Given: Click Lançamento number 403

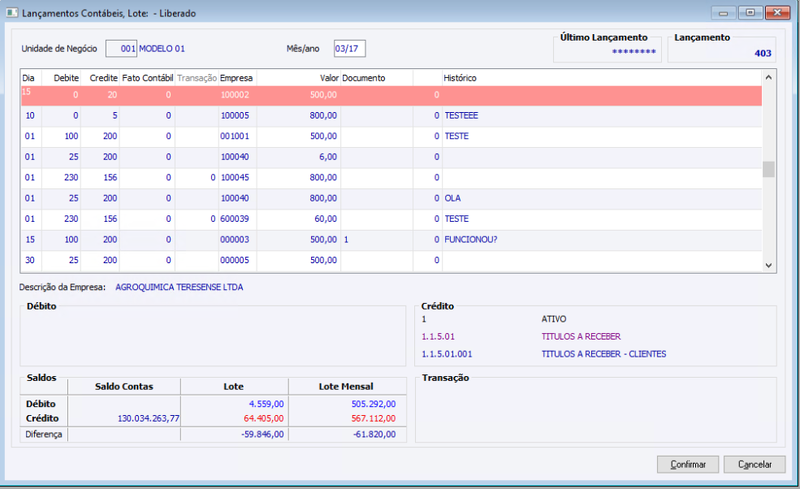Looking at the screenshot, I should pos(763,53).
